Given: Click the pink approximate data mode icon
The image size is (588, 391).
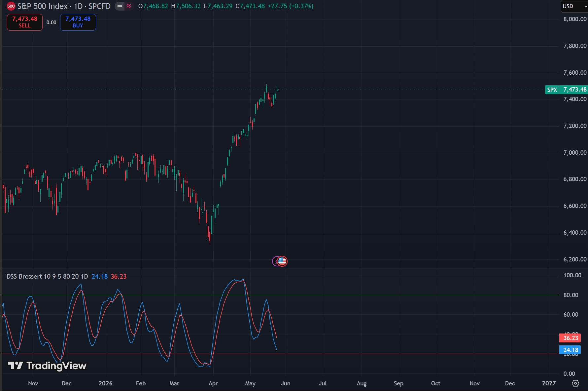Looking at the screenshot, I should point(129,6).
